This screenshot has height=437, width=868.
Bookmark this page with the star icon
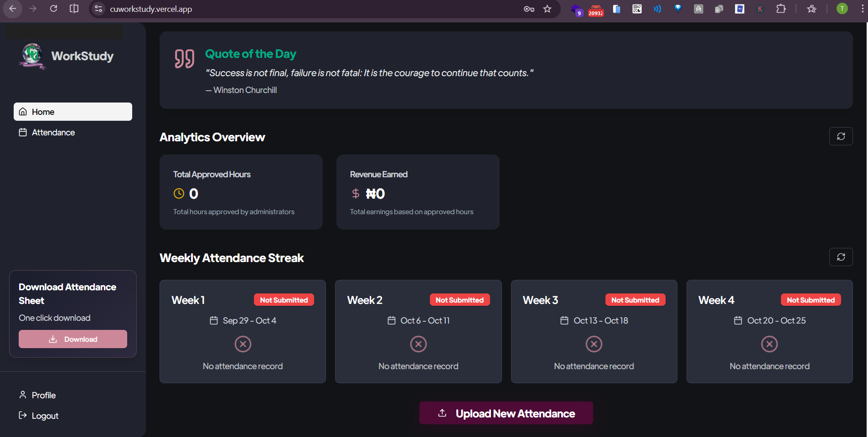pos(547,9)
